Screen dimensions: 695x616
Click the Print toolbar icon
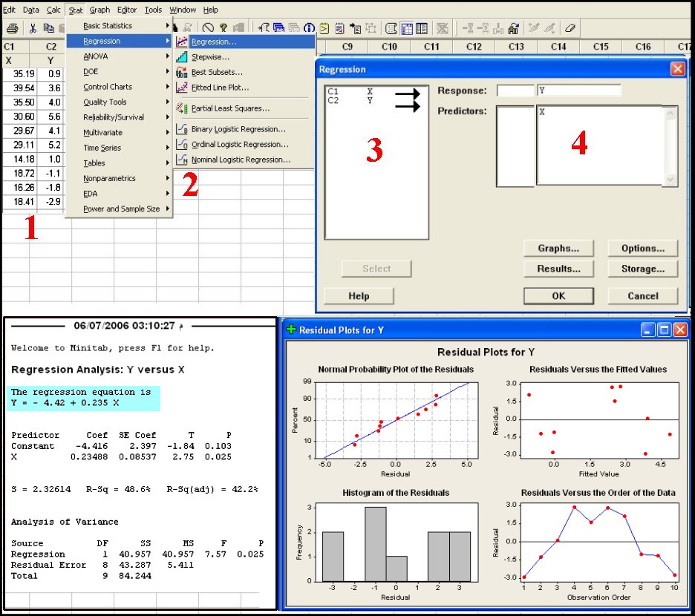pos(13,28)
